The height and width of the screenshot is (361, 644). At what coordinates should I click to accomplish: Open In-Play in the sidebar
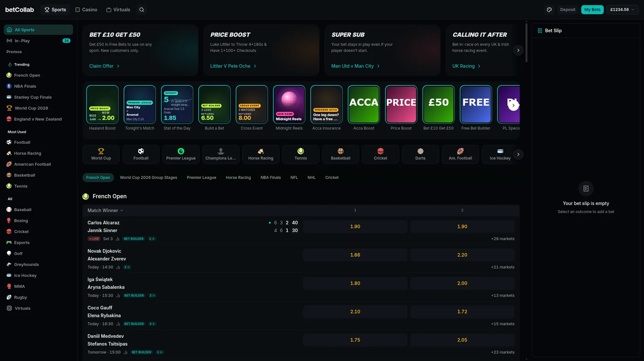pyautogui.click(x=38, y=41)
